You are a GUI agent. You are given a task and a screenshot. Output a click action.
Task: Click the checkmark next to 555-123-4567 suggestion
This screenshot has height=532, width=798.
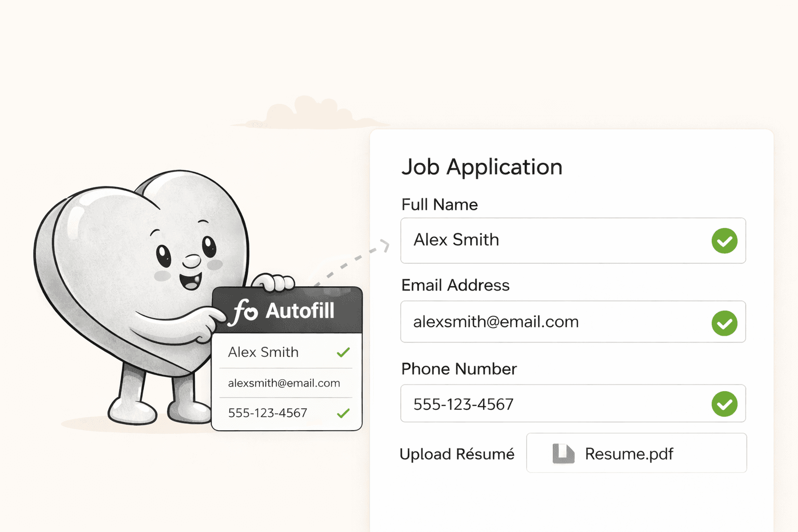point(343,413)
